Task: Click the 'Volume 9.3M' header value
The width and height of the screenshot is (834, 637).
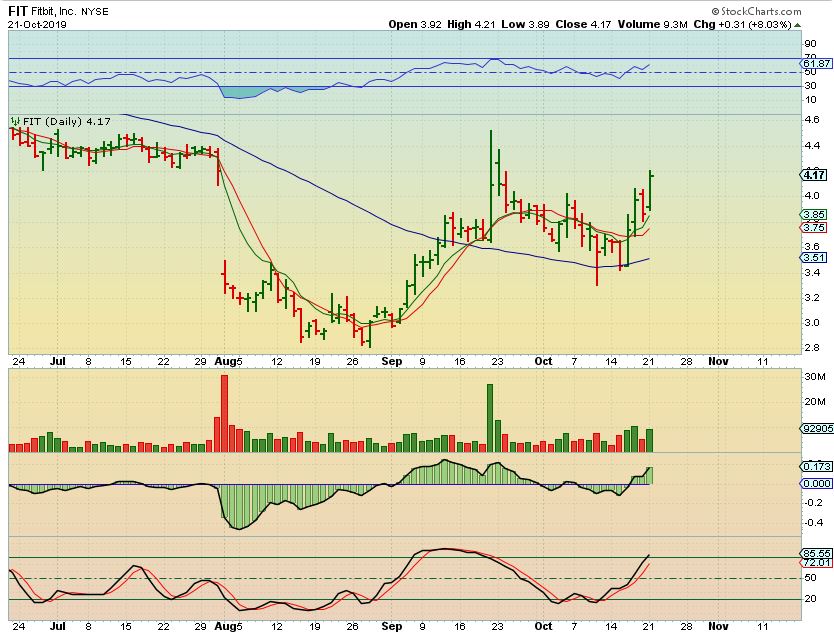Action: (653, 24)
